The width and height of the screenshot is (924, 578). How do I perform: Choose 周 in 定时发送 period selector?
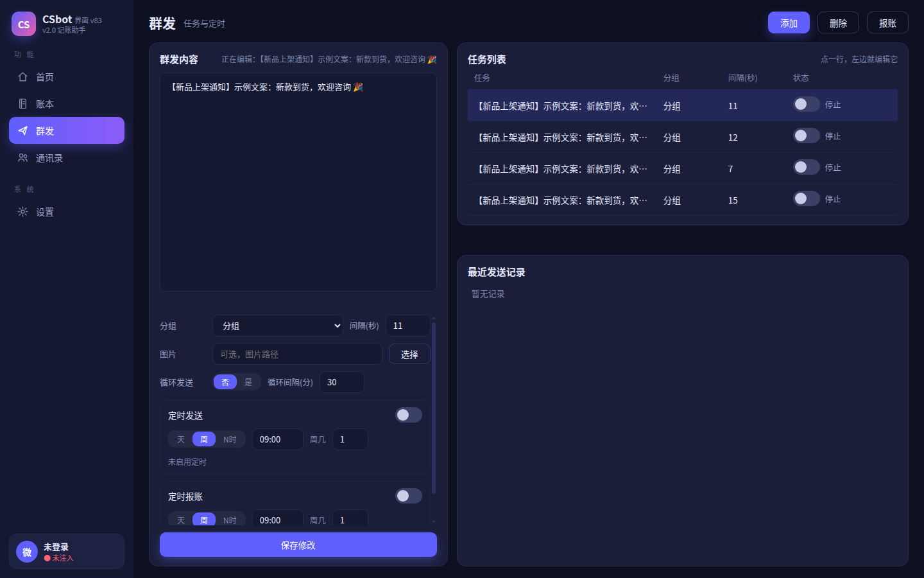tap(204, 439)
